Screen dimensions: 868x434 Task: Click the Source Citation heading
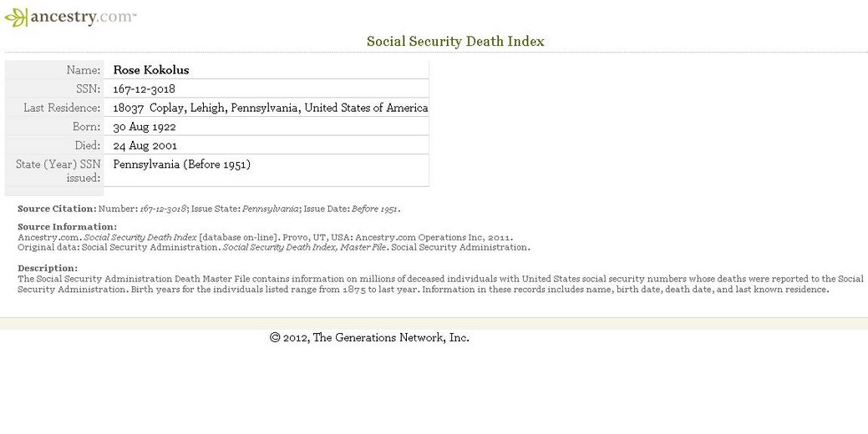coord(56,209)
